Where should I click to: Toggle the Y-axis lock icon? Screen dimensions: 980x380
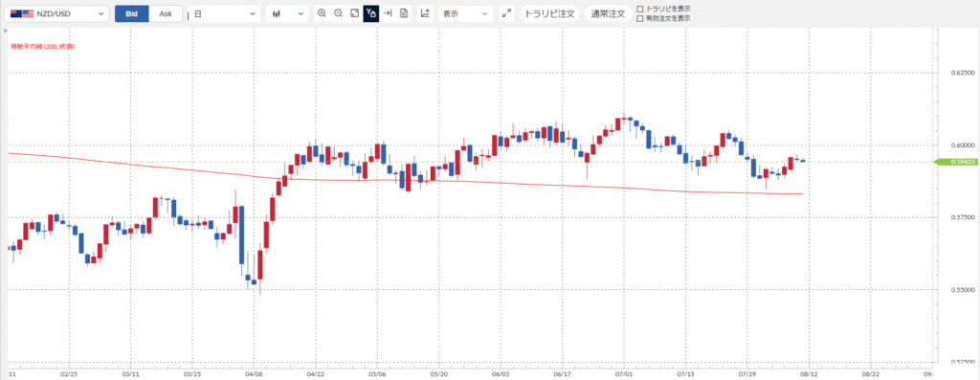371,13
